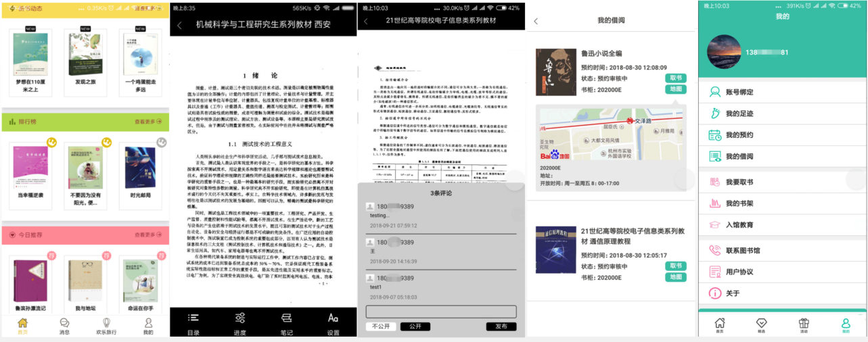Open the 设置 font settings icon
The width and height of the screenshot is (868, 342).
[x=333, y=318]
